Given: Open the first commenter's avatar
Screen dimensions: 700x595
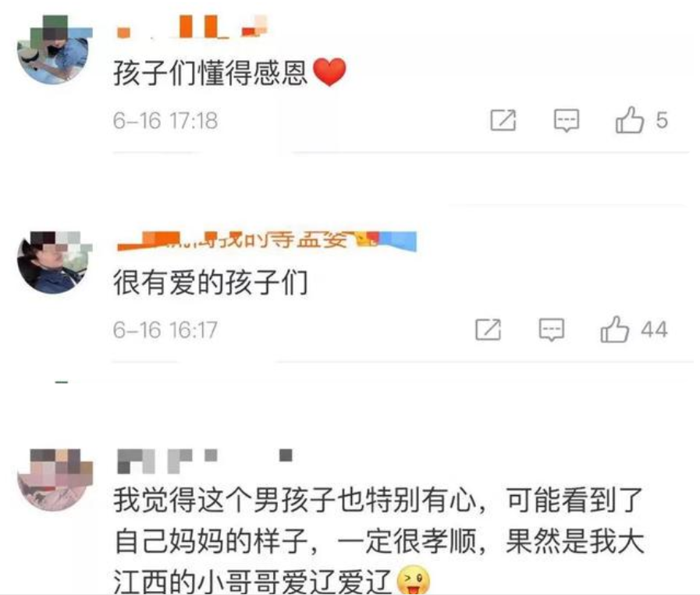Looking at the screenshot, I should click(x=55, y=49).
